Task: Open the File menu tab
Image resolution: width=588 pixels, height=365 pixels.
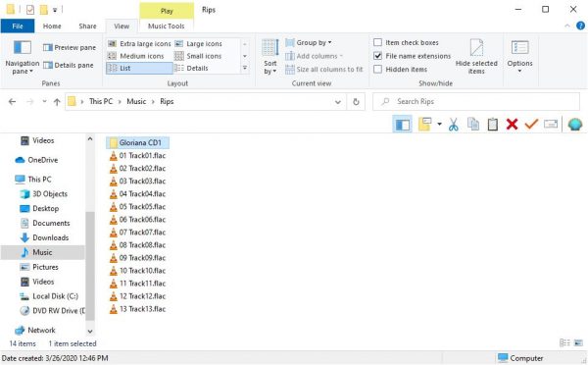Action: 18,26
